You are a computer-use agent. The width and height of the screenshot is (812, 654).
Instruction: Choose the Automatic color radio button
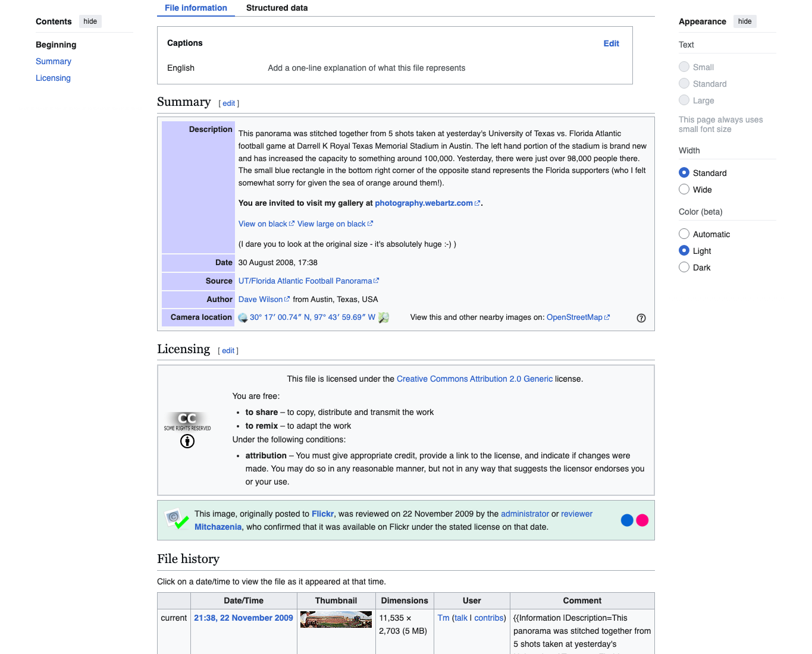684,234
